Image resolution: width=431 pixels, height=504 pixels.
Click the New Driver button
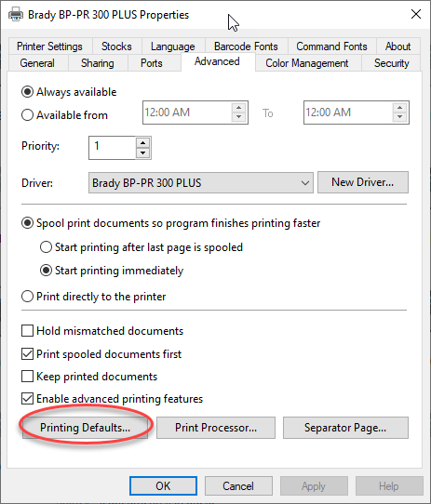tap(363, 182)
